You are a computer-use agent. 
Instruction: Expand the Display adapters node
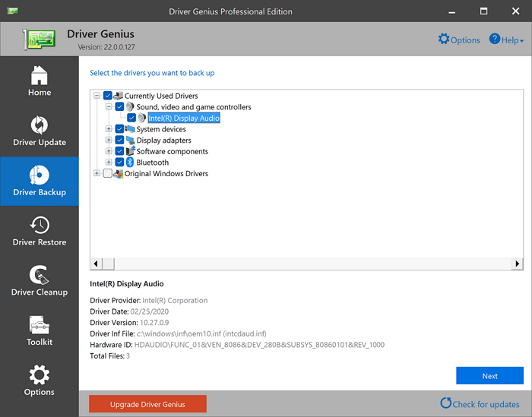pyautogui.click(x=109, y=141)
